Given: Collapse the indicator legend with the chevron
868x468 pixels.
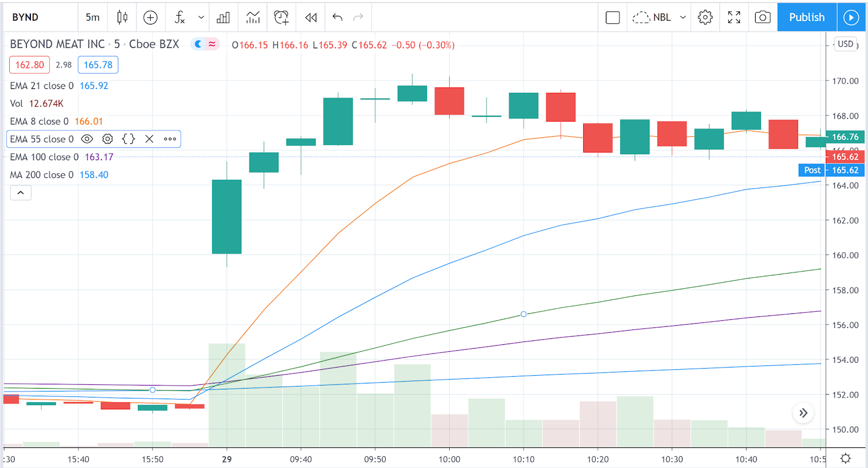Looking at the screenshot, I should click(21, 193).
